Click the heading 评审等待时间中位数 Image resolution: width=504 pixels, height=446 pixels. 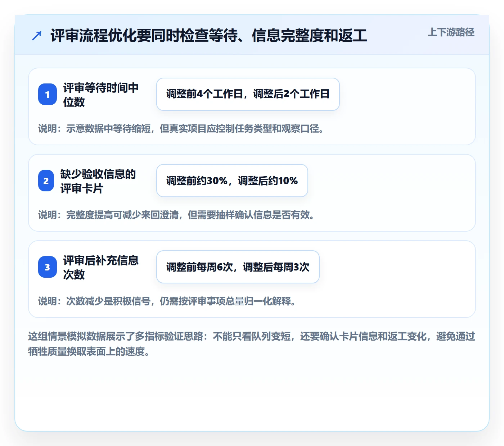click(101, 95)
